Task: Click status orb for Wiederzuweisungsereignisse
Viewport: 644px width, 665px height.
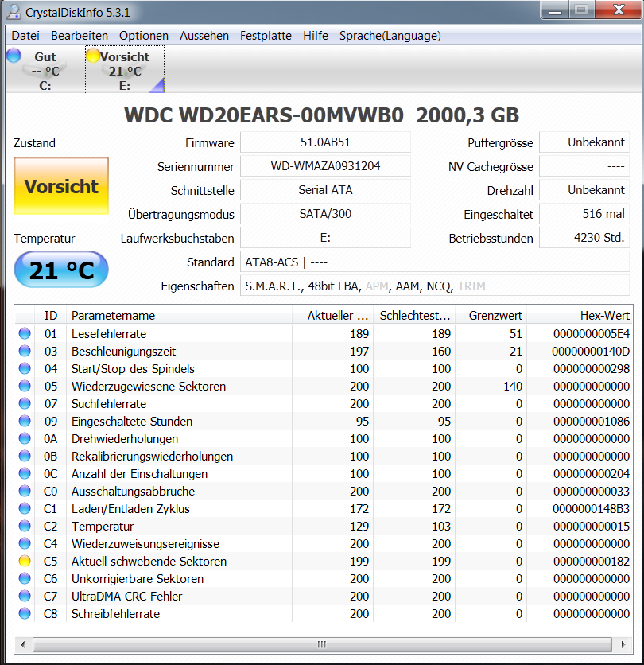Action: (x=25, y=543)
